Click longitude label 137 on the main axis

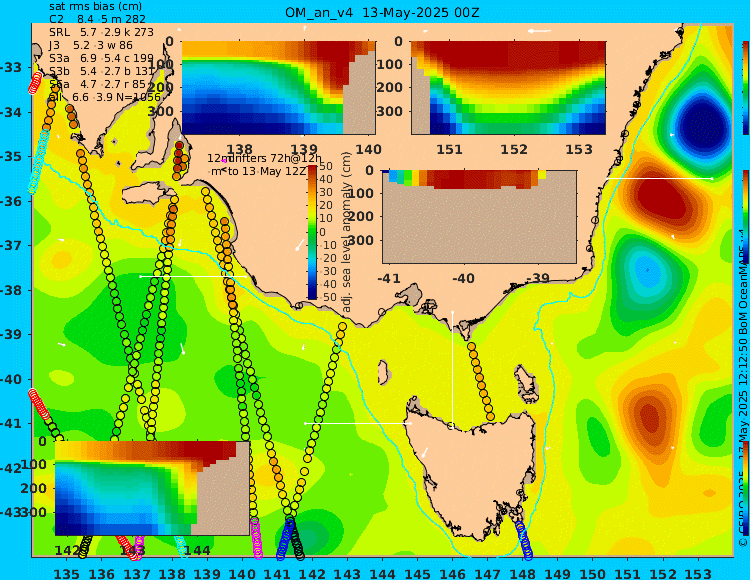coord(136,573)
